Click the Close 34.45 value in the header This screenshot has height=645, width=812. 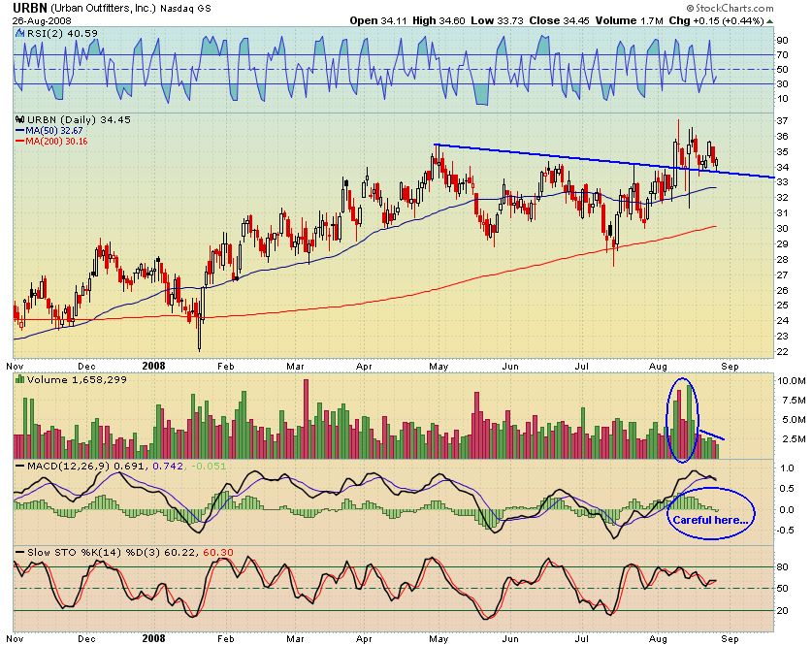(x=560, y=20)
